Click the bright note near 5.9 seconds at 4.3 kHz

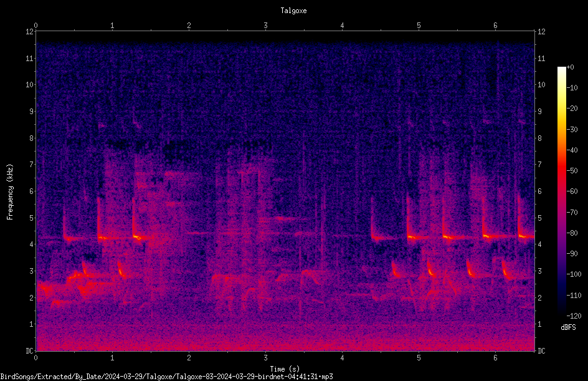(486, 236)
